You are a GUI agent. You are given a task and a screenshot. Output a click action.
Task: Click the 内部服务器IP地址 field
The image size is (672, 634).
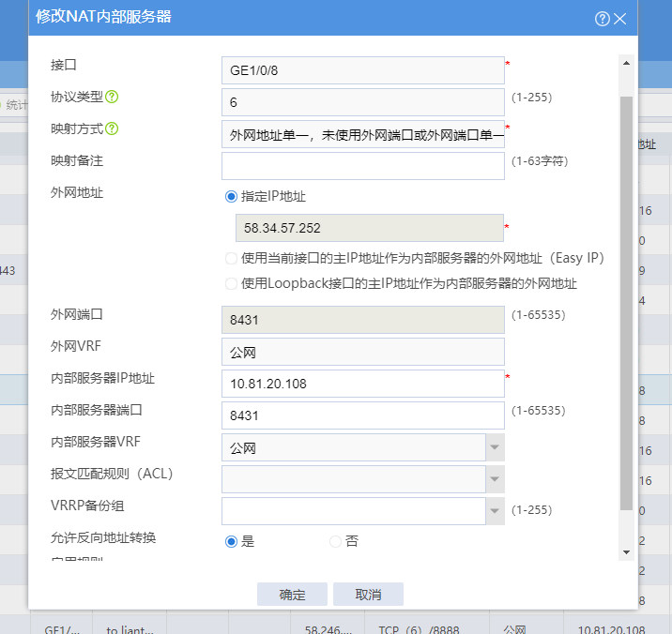363,384
